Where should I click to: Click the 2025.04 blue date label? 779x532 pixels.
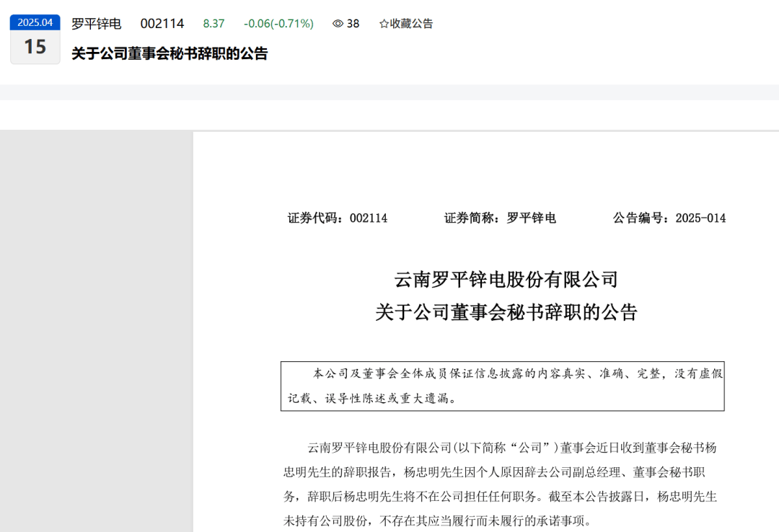point(35,22)
